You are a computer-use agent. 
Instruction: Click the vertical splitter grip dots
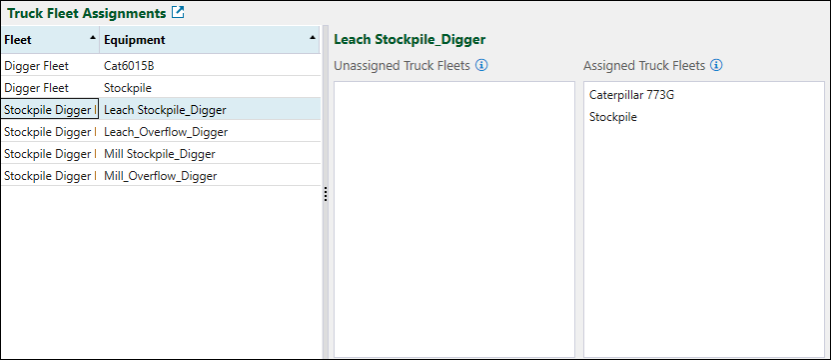(325, 194)
